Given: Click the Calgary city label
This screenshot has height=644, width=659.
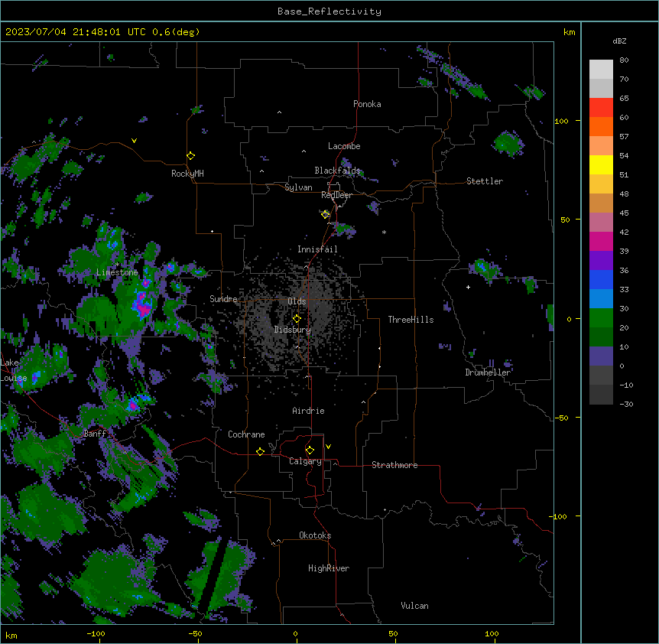Looking at the screenshot, I should point(305,461).
